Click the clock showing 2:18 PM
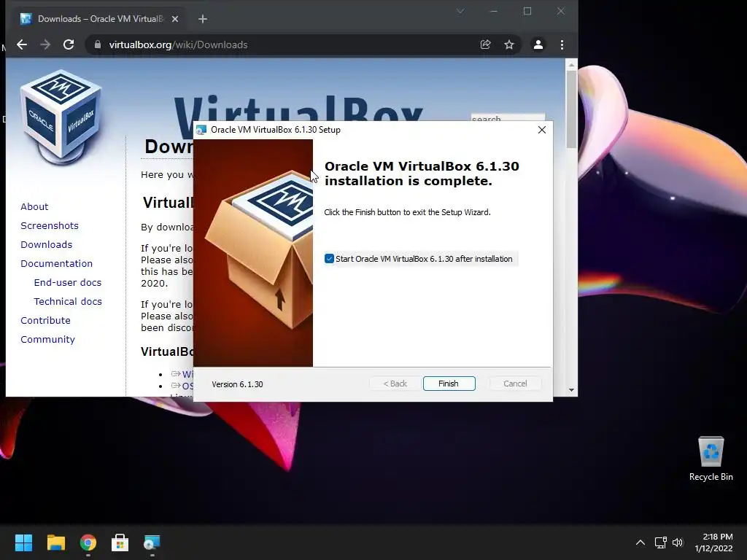 pyautogui.click(x=713, y=542)
